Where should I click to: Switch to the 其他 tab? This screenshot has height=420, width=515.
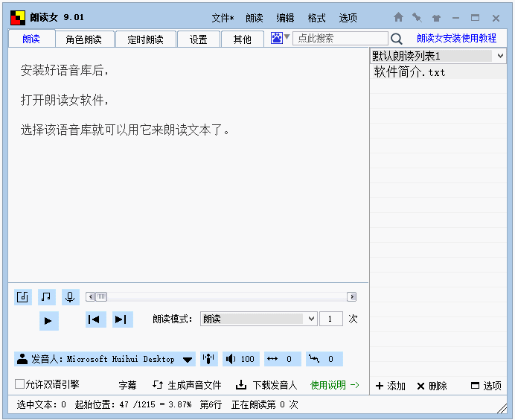[243, 39]
